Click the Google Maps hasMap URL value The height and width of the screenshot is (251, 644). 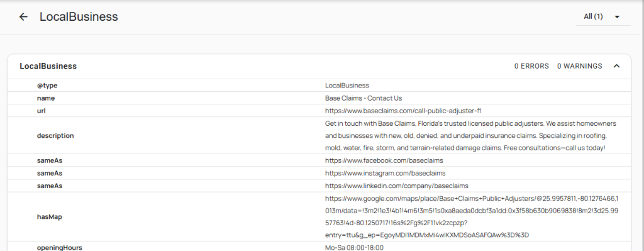pos(472,217)
